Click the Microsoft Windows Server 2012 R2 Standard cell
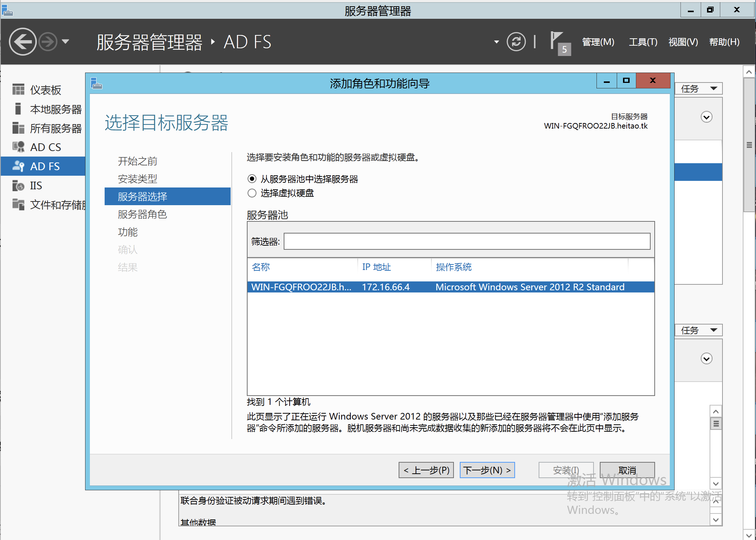 click(530, 287)
